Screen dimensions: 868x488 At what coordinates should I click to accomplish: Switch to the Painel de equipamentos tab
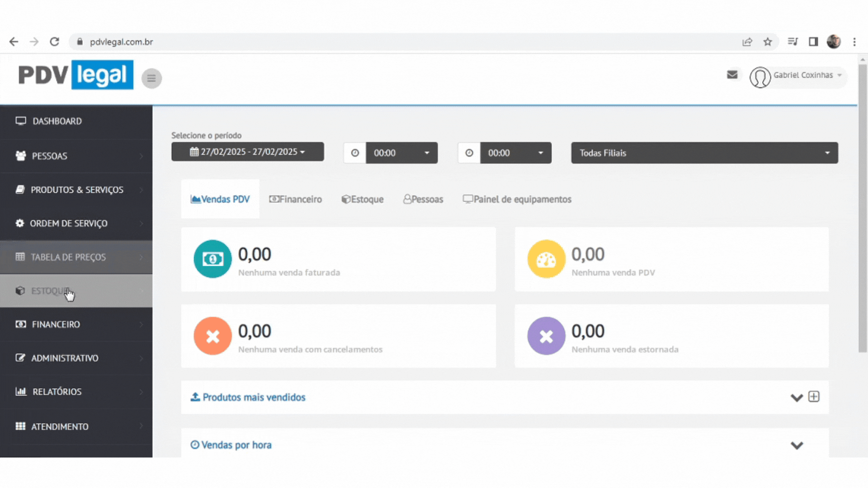point(517,199)
